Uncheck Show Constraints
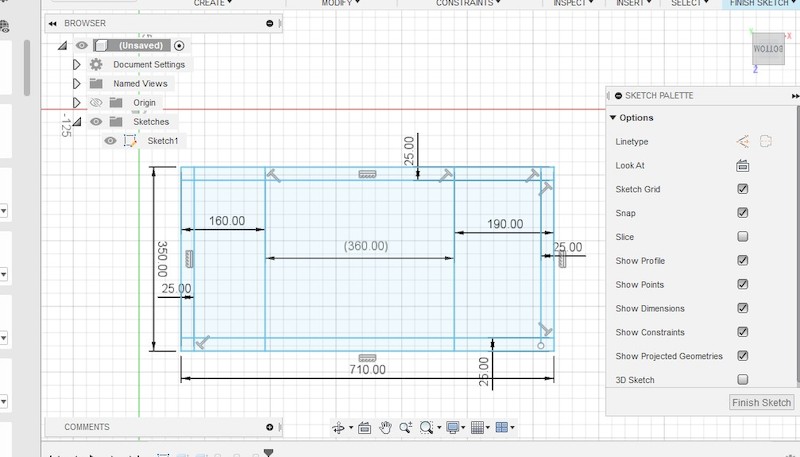 point(743,332)
